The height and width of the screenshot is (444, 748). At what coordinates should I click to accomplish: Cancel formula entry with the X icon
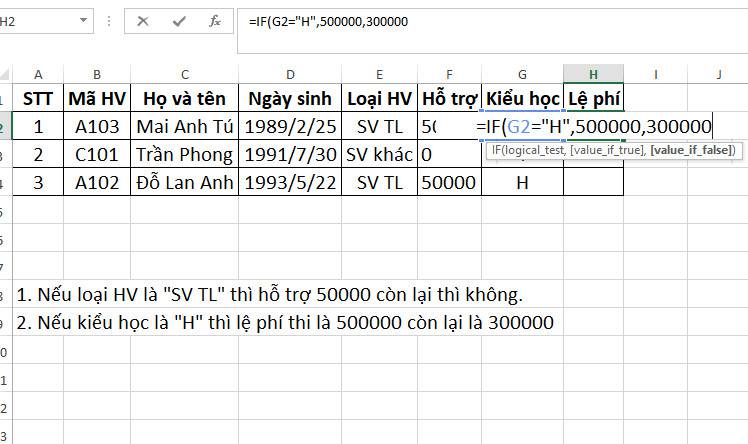tap(142, 21)
